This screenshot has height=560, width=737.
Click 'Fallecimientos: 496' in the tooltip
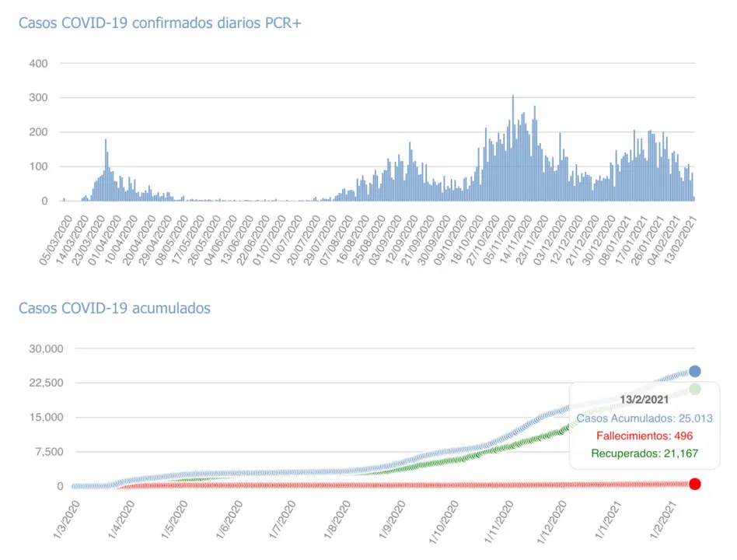[644, 436]
